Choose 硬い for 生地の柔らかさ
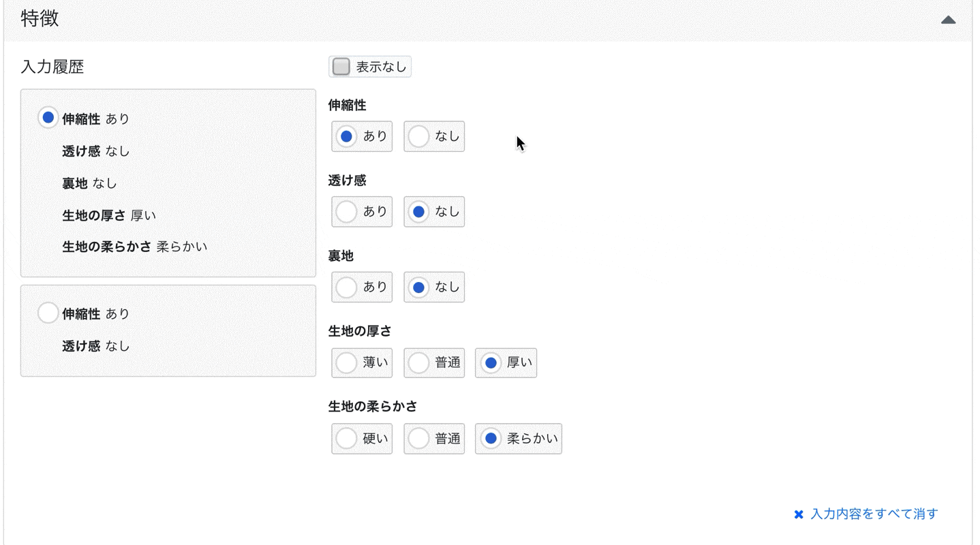 (x=361, y=438)
